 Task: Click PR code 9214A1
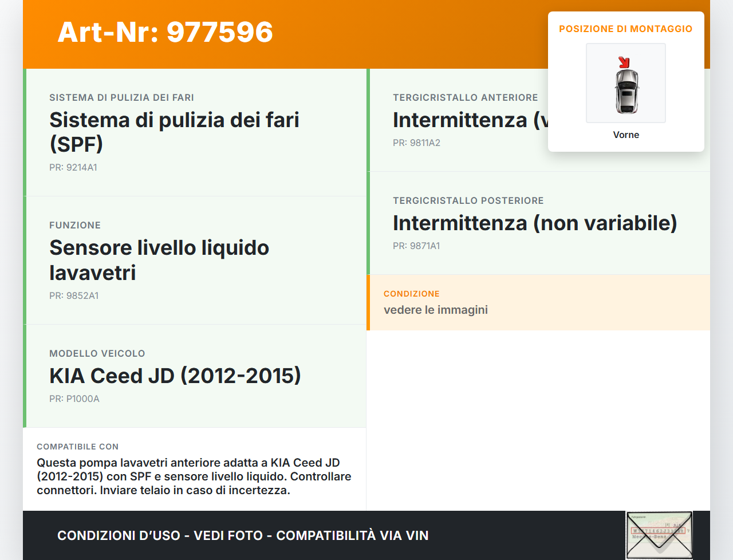coord(73,167)
